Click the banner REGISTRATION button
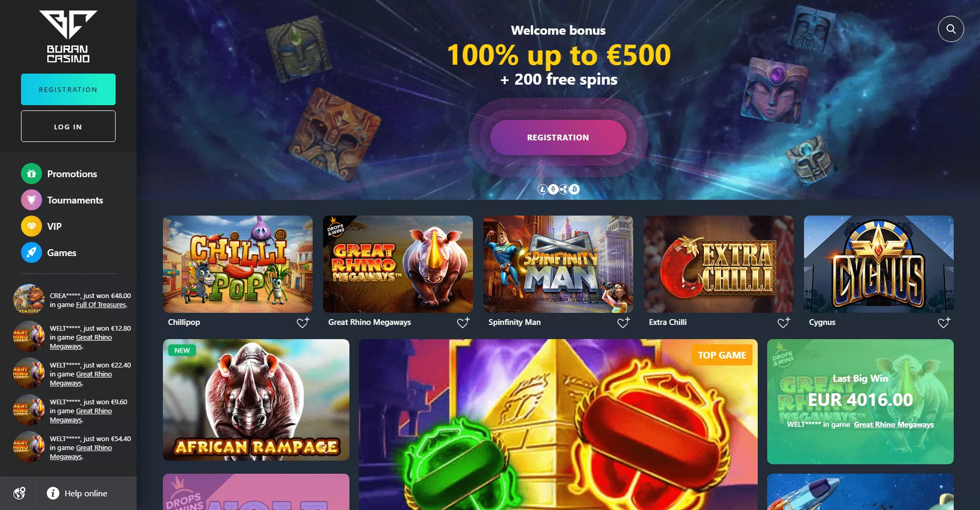Screen dimensions: 980x510 tap(558, 137)
